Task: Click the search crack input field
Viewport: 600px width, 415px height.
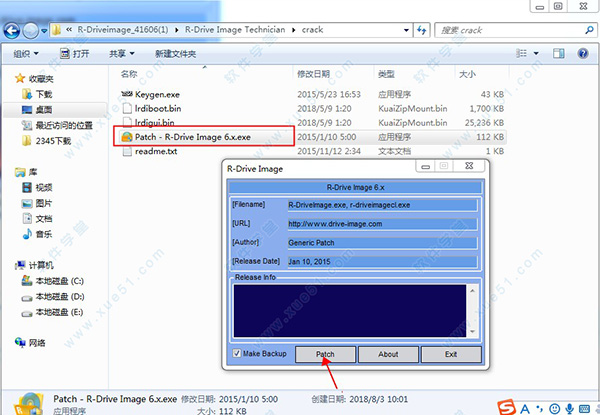Action: click(x=511, y=30)
